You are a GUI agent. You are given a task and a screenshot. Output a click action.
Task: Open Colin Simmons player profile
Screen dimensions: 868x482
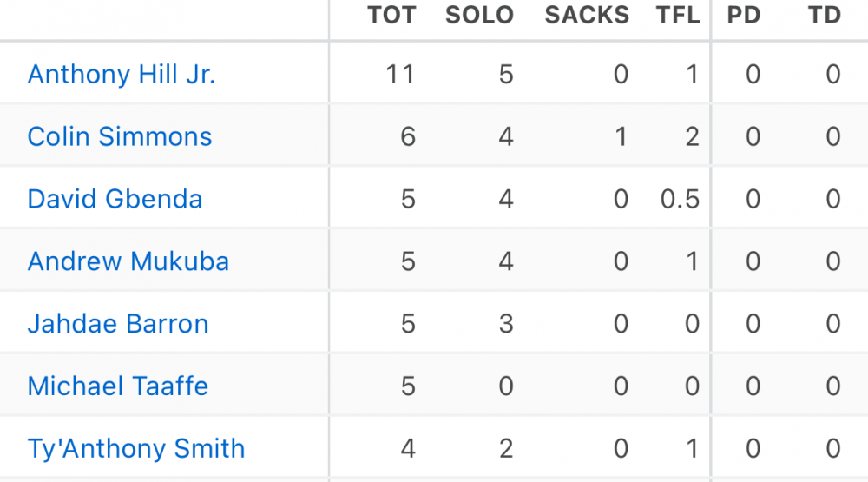pos(120,137)
